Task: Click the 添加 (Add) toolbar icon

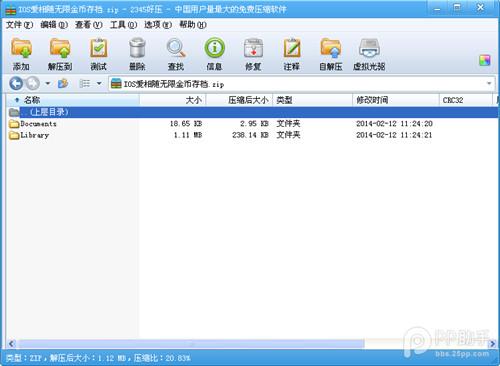Action: pos(21,49)
